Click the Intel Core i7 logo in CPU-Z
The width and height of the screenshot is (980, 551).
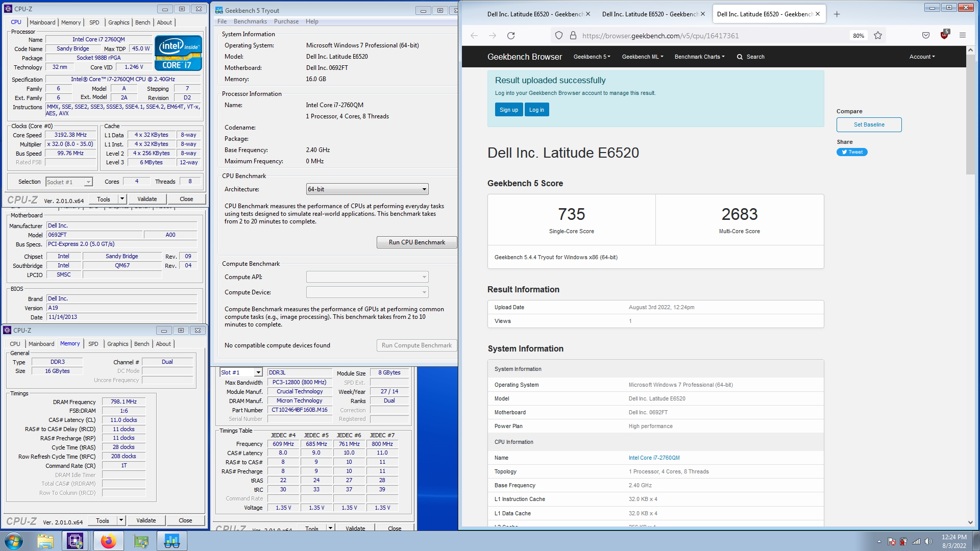(178, 53)
